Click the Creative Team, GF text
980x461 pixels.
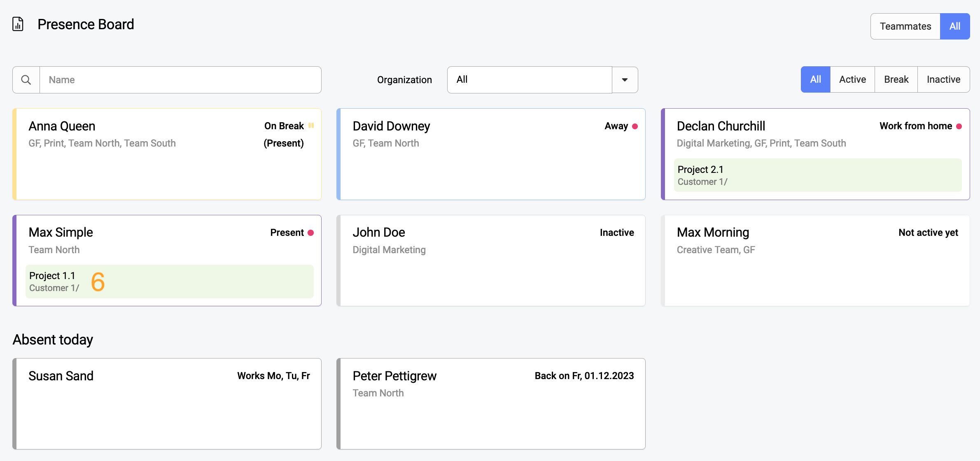pyautogui.click(x=716, y=250)
